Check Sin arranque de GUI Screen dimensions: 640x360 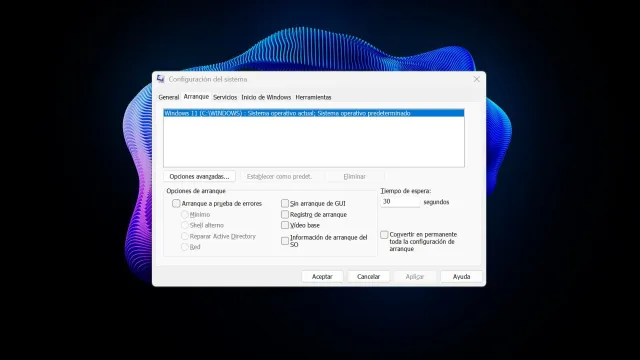[x=285, y=203]
